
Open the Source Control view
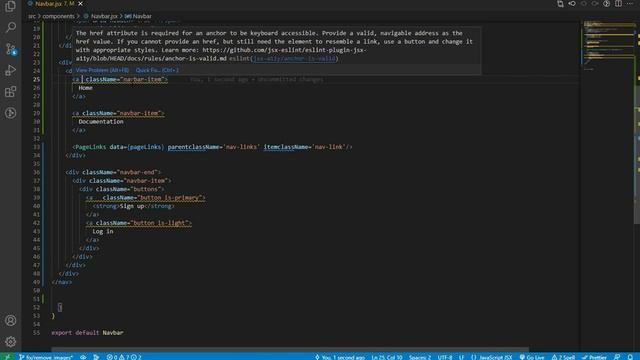pyautogui.click(x=11, y=49)
